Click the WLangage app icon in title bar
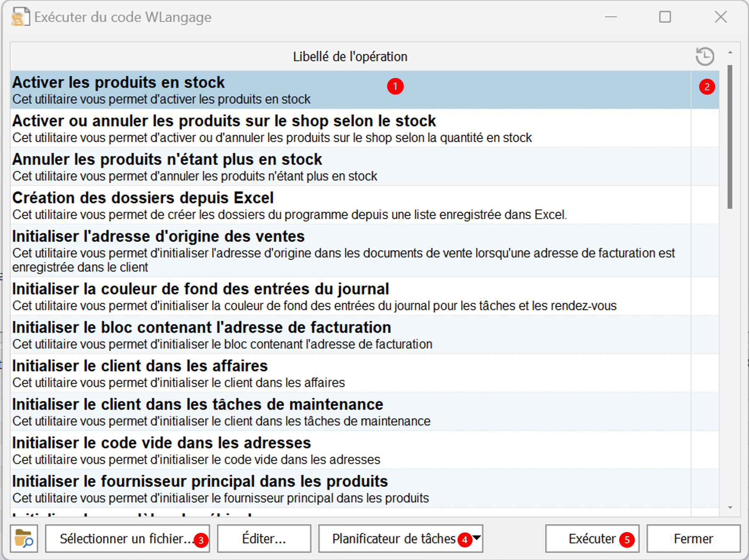 pyautogui.click(x=20, y=17)
